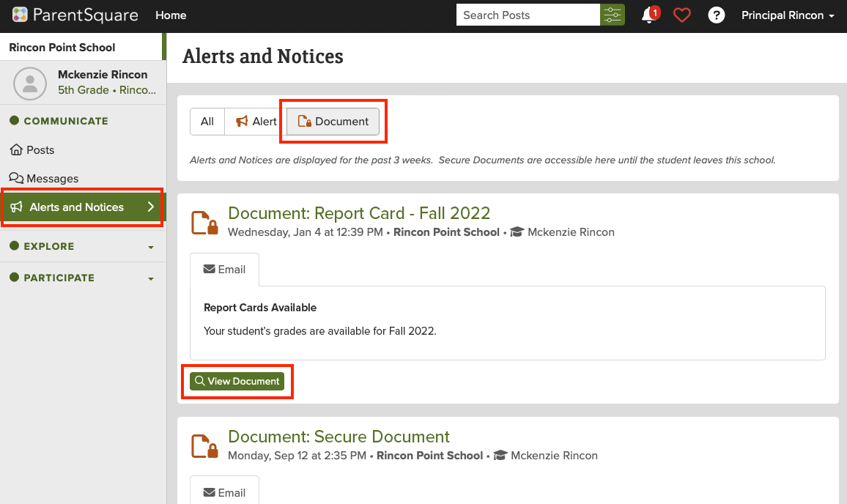
Task: Open Messages in the sidebar
Action: click(x=44, y=178)
